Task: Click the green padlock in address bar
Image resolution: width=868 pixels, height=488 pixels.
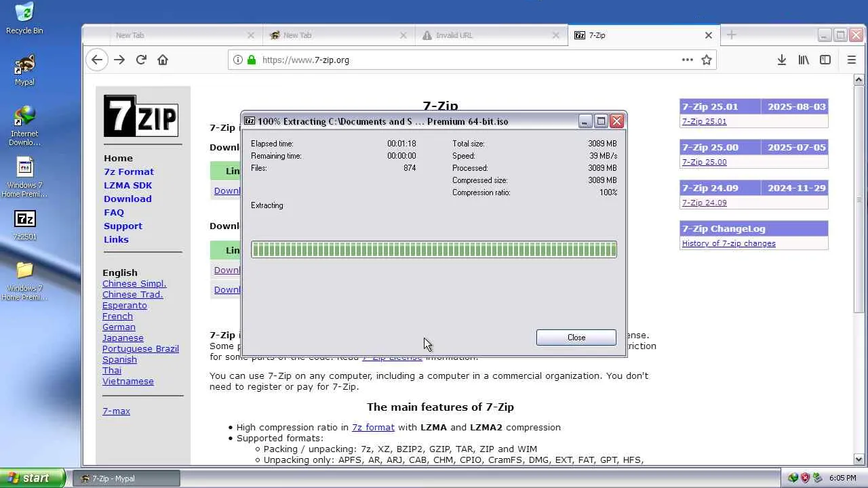Action: click(x=252, y=60)
